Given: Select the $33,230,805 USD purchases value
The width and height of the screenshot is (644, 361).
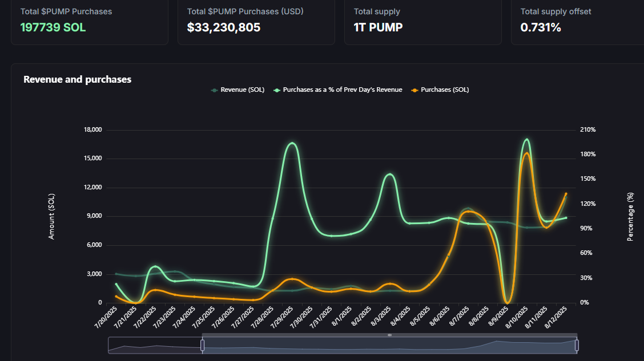Looking at the screenshot, I should (224, 27).
